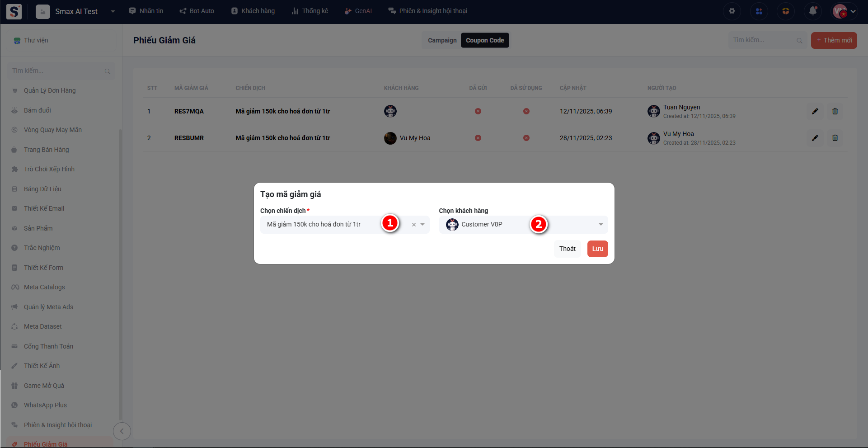Click the Smax S logo icon

click(x=14, y=11)
